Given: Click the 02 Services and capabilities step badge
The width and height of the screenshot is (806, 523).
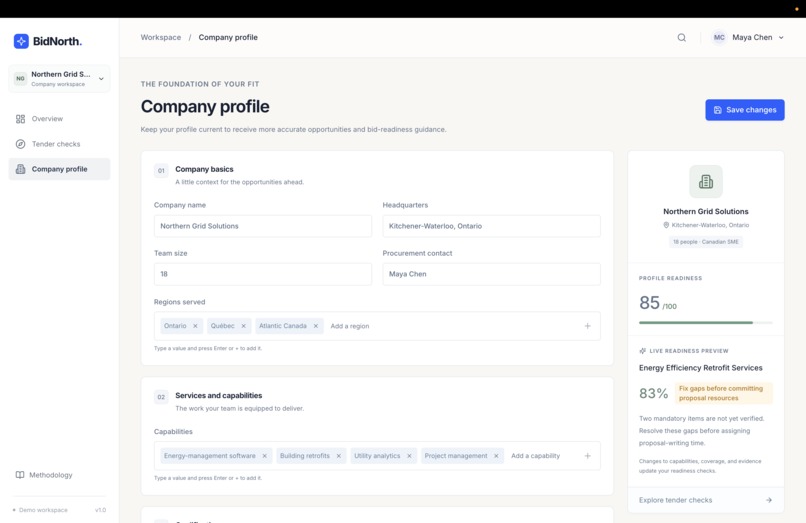Looking at the screenshot, I should point(161,397).
